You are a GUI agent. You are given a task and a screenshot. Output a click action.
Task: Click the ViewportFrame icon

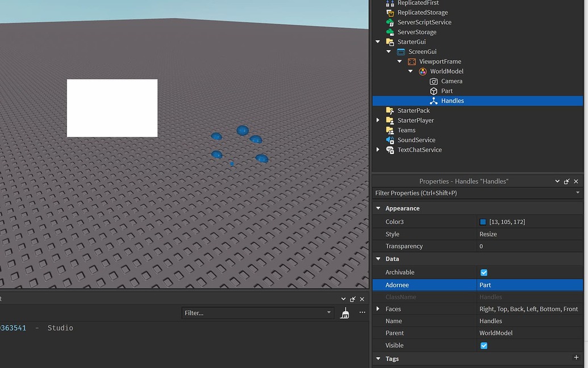[412, 61]
